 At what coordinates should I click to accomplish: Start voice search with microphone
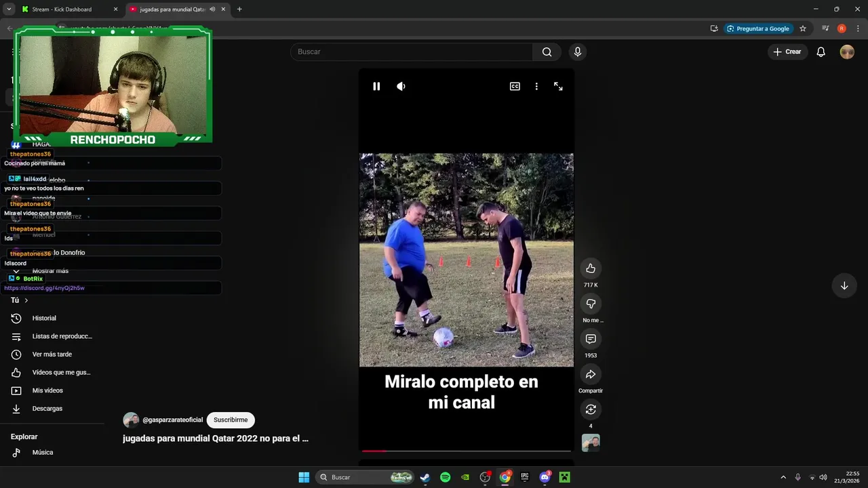pyautogui.click(x=578, y=52)
